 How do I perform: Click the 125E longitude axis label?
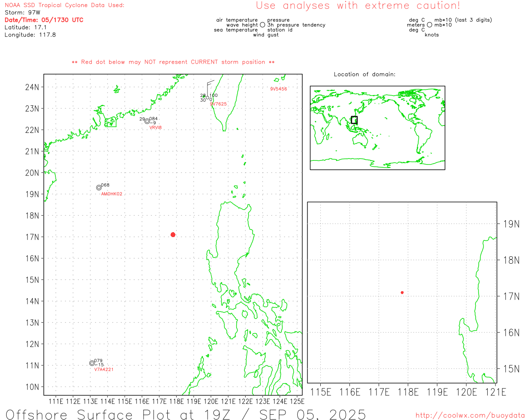point(297,401)
